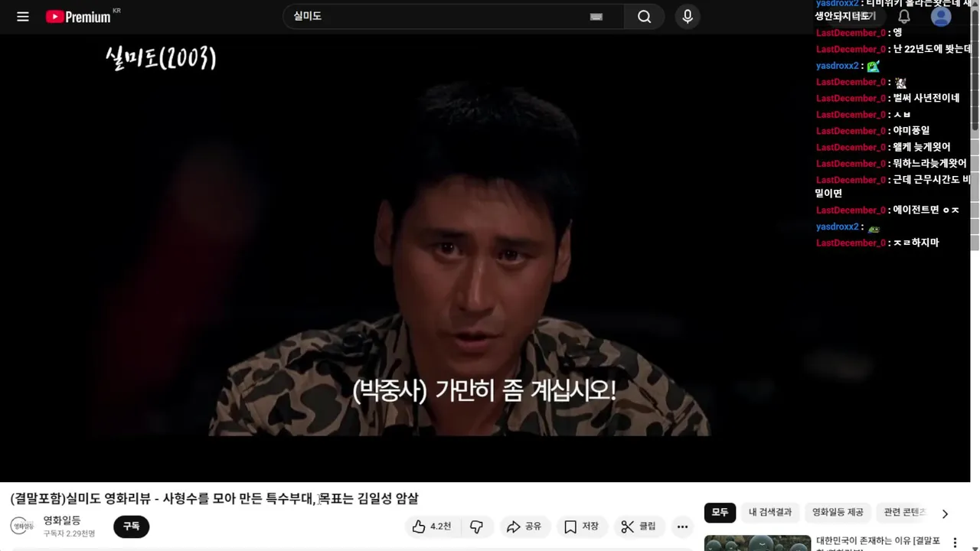Save the video with 저장 button
The height and width of the screenshot is (551, 980).
582,527
